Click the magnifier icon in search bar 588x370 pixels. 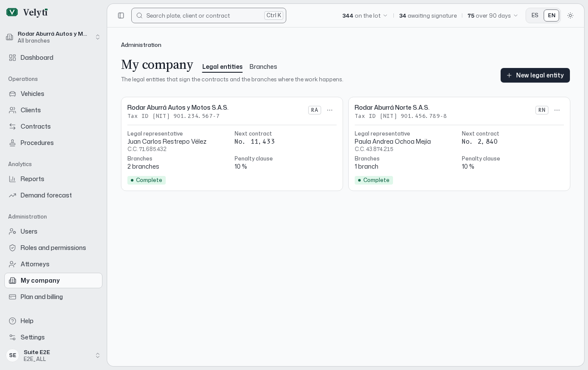point(139,15)
